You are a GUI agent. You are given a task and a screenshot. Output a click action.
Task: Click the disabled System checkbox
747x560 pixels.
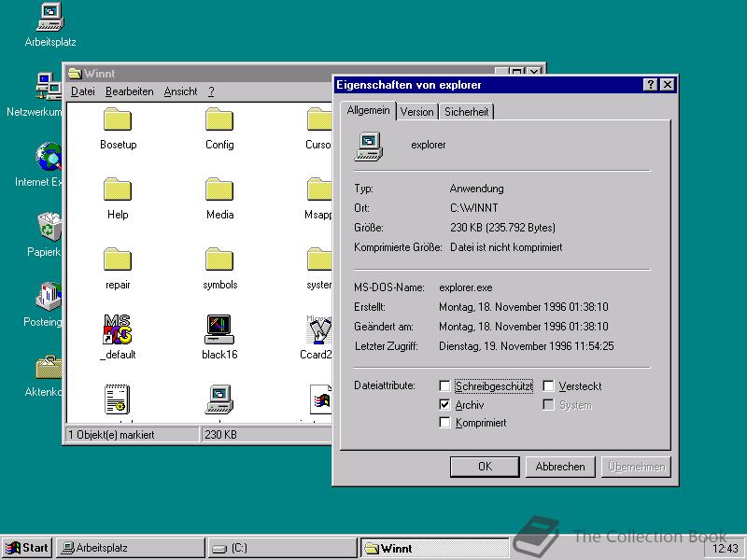click(x=548, y=405)
